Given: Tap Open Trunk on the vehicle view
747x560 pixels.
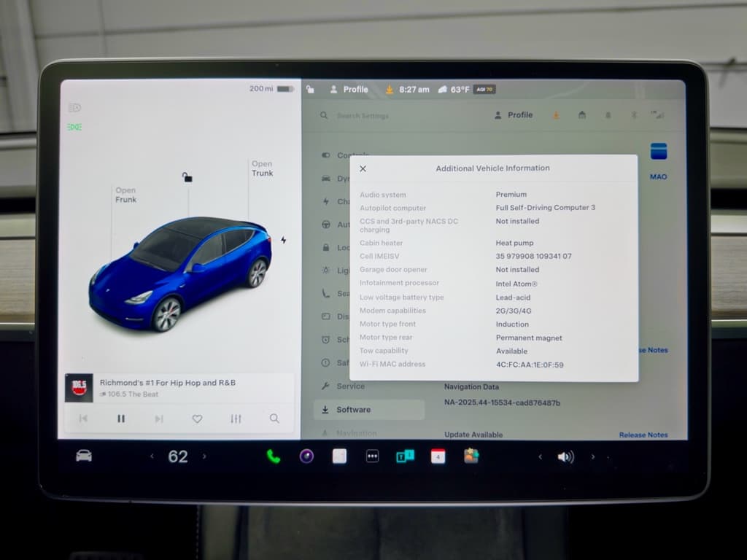Looking at the screenshot, I should pos(262,168).
